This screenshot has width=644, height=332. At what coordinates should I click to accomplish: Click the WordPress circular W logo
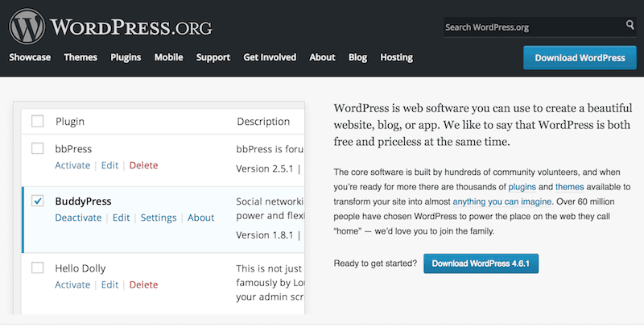click(x=27, y=27)
